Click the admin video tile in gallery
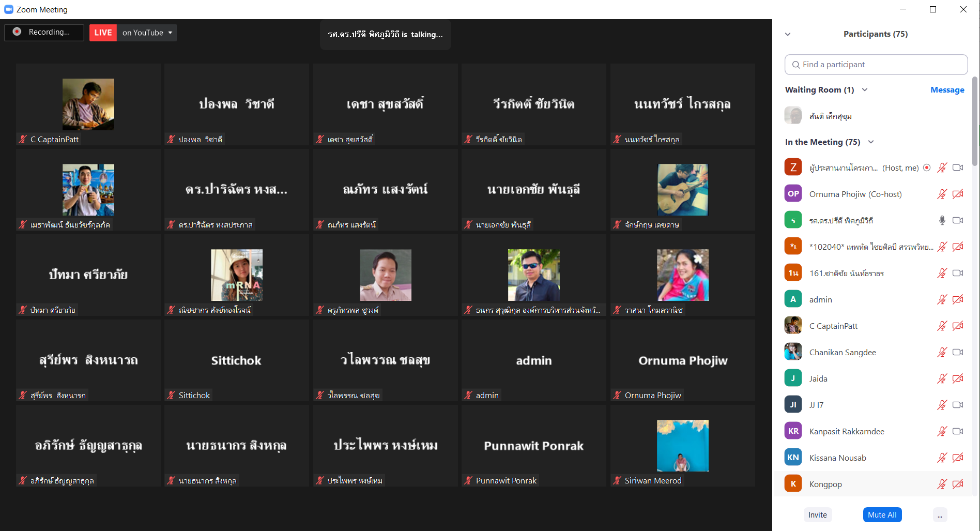Screen dimensions: 980x531 [x=533, y=360]
